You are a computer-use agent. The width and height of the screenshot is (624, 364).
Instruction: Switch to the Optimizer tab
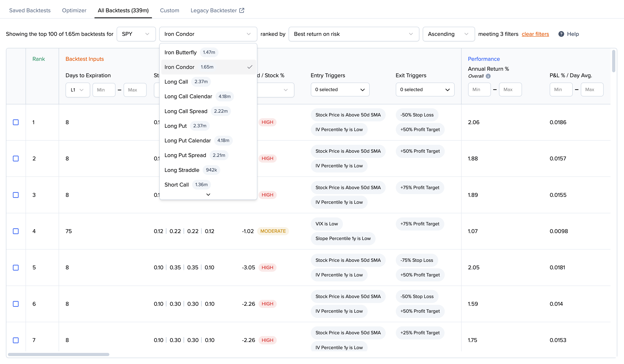click(x=74, y=10)
